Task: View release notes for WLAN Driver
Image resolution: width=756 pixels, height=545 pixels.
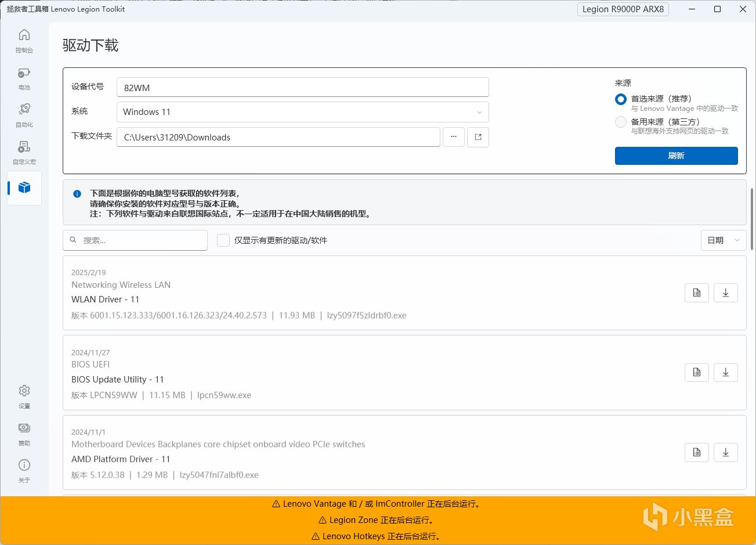Action: [697, 293]
